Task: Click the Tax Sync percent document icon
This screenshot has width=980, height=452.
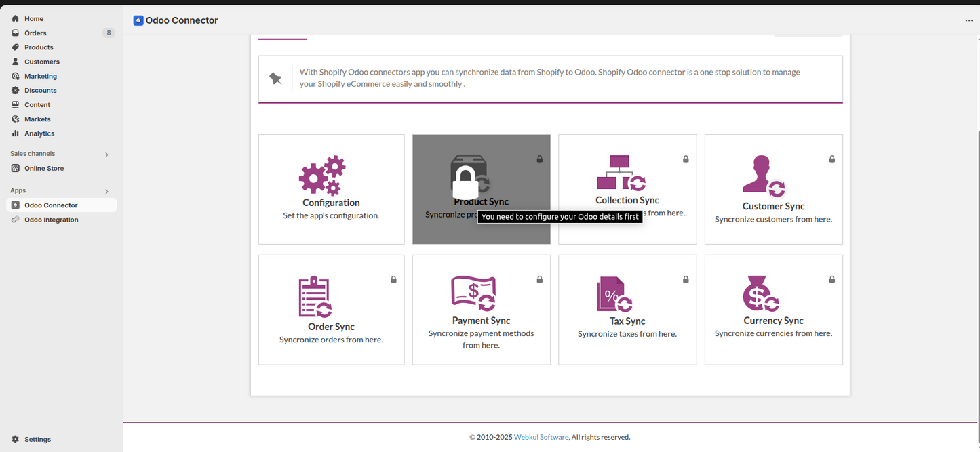Action: tap(614, 295)
